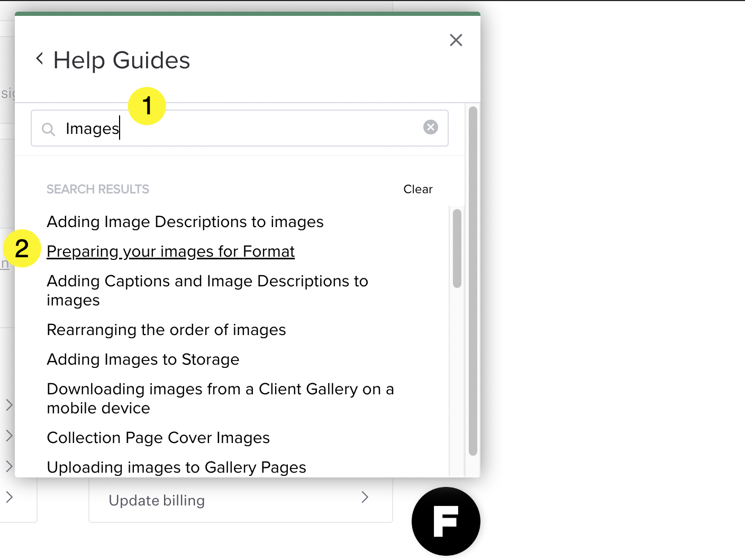Open Adding Images to Storage article
This screenshot has height=560, width=745.
pos(143,359)
